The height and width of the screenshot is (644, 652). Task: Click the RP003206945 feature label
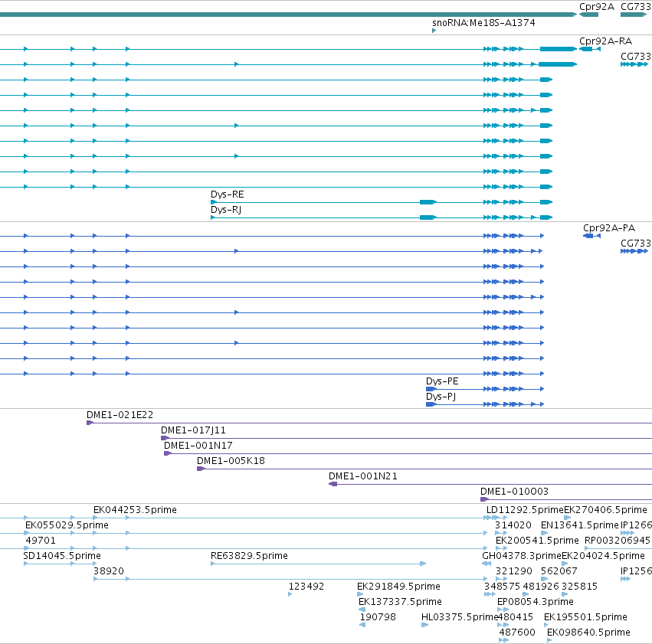pos(617,541)
